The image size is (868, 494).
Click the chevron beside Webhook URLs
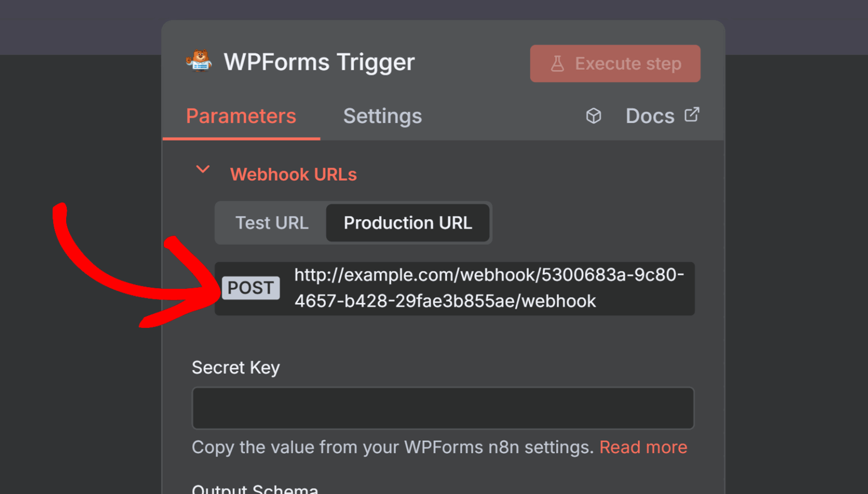[x=202, y=170]
